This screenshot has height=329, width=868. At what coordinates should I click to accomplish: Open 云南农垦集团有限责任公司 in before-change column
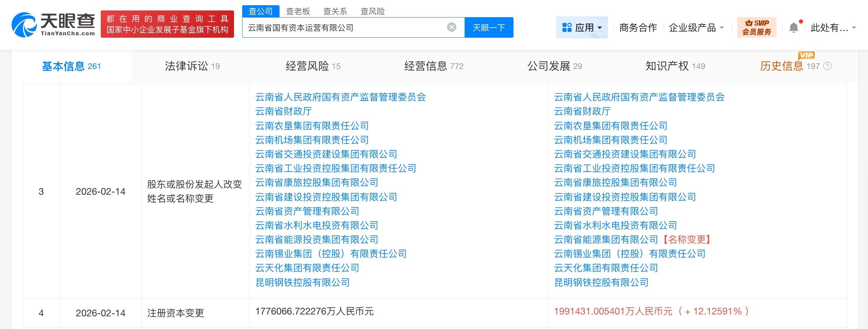(x=312, y=126)
